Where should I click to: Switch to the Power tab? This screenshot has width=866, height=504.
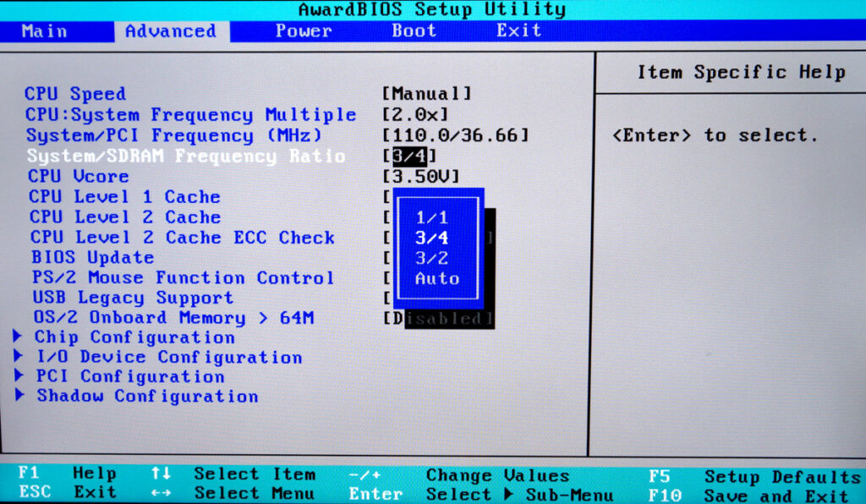tap(303, 31)
